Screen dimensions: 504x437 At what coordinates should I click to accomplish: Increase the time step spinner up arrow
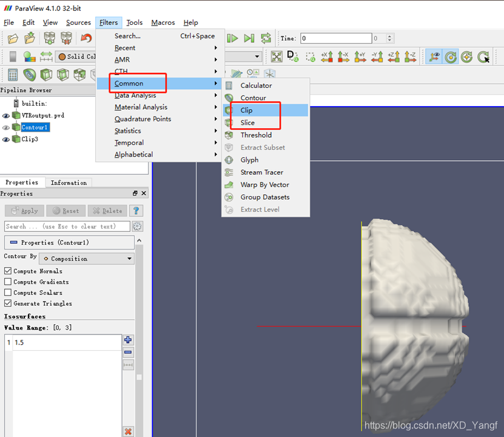click(x=389, y=36)
